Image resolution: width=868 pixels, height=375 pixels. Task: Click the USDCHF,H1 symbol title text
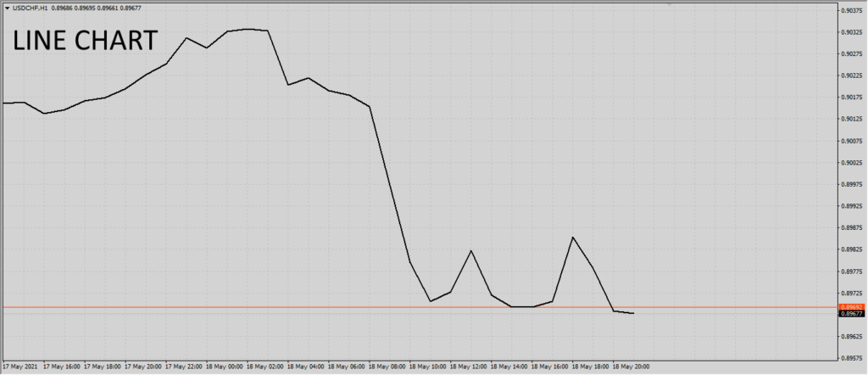point(31,8)
